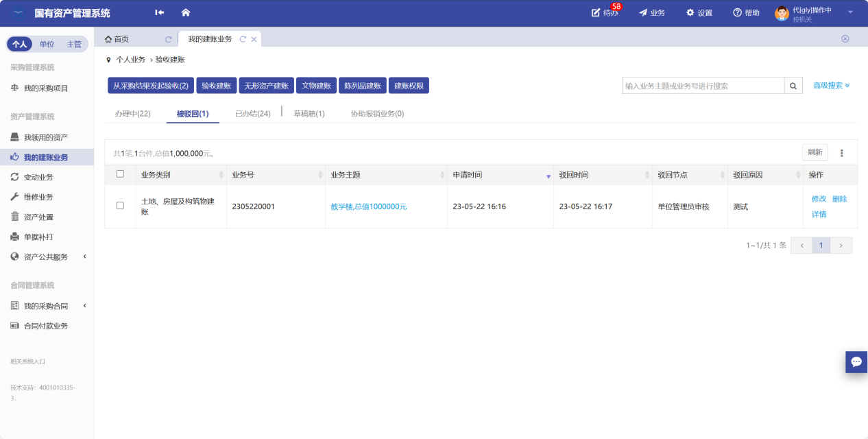Image resolution: width=868 pixels, height=439 pixels.
Task: Click the business search input field
Action: pyautogui.click(x=703, y=86)
